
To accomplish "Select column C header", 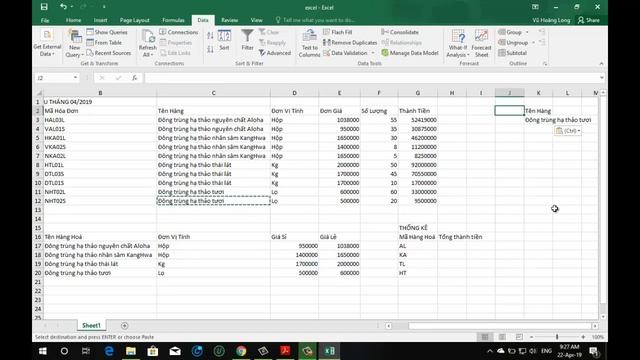I will click(x=213, y=93).
